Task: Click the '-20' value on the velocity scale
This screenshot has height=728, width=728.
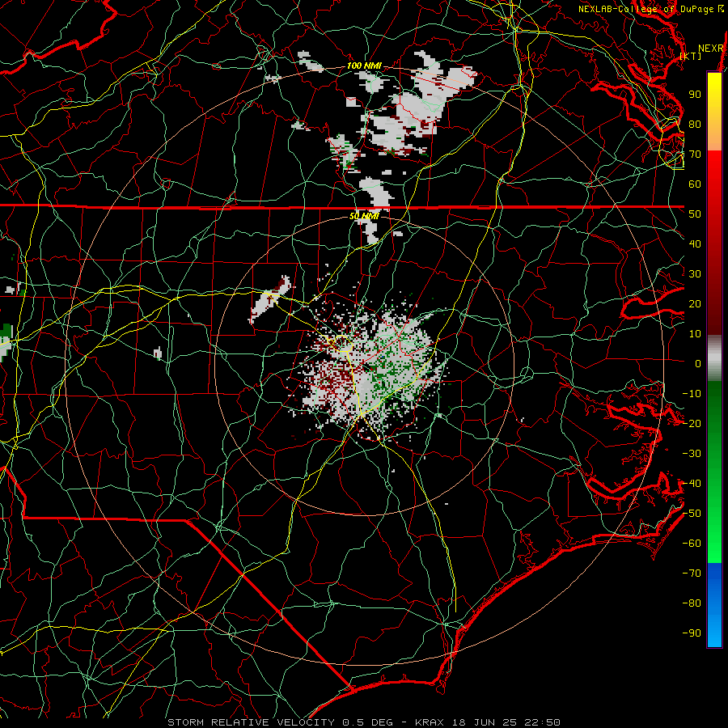Action: (692, 424)
